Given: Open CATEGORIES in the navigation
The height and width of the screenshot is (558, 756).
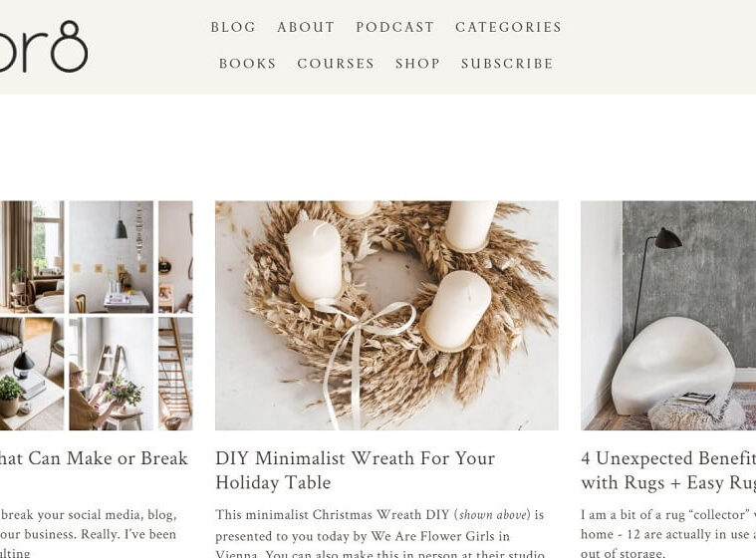Looking at the screenshot, I should click(508, 27).
